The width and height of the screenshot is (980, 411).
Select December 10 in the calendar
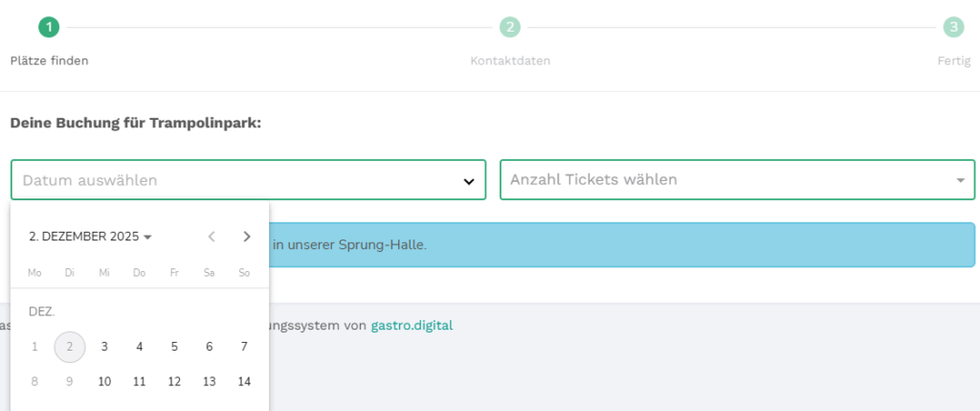coord(104,381)
